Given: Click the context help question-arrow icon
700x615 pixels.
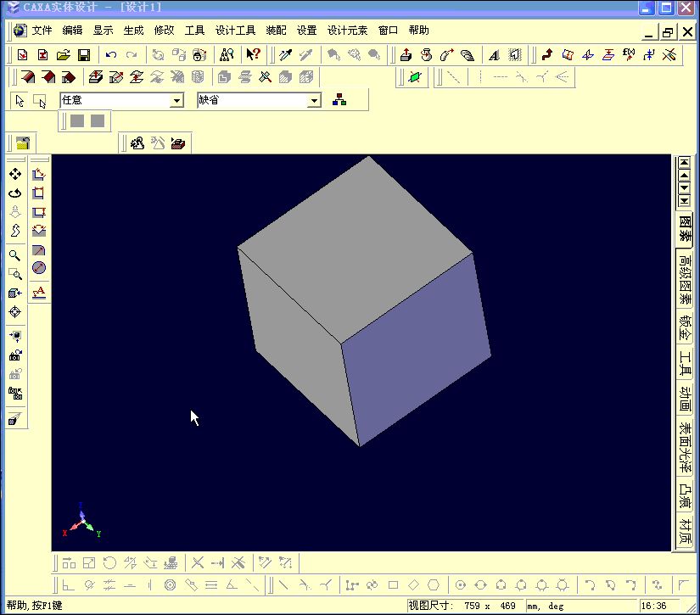Looking at the screenshot, I should (x=253, y=54).
